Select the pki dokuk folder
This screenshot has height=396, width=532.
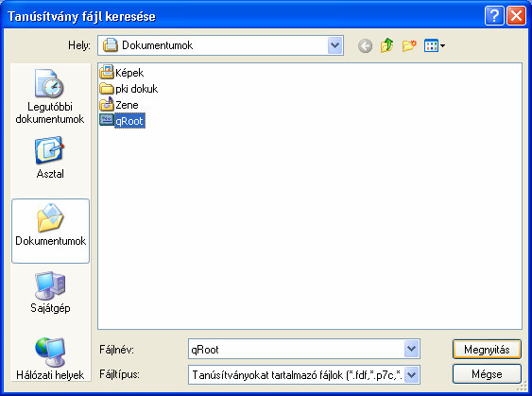click(129, 89)
